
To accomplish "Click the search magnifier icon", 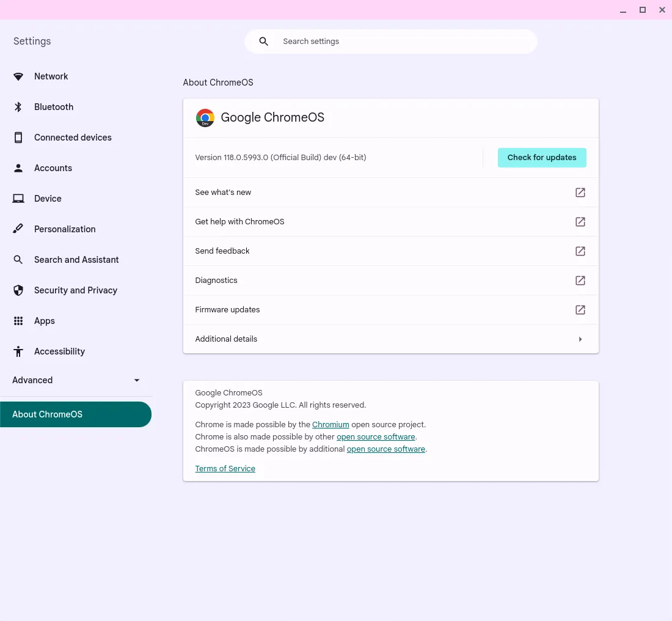I will 263,42.
